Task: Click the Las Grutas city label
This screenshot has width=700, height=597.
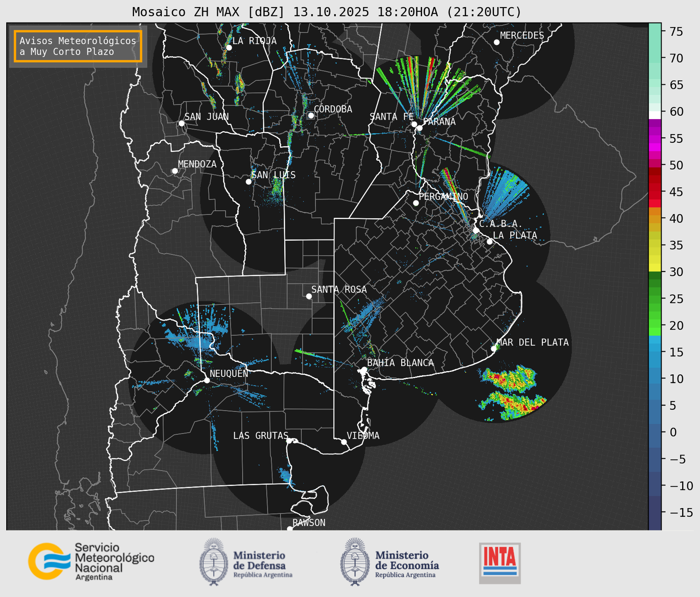Action: [x=260, y=436]
